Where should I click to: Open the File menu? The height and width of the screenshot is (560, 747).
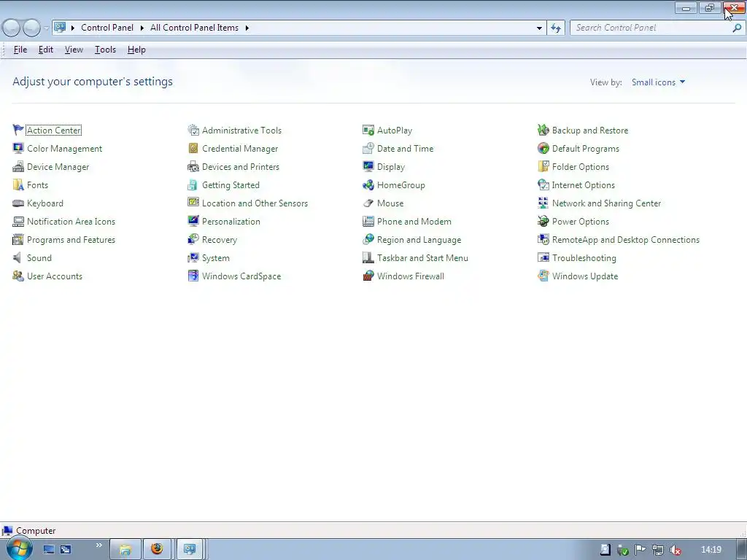click(x=20, y=50)
